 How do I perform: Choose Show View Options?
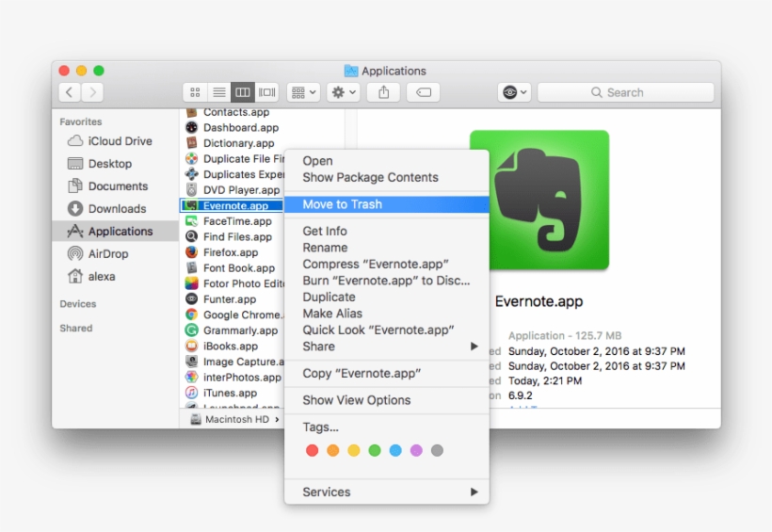tap(387, 400)
